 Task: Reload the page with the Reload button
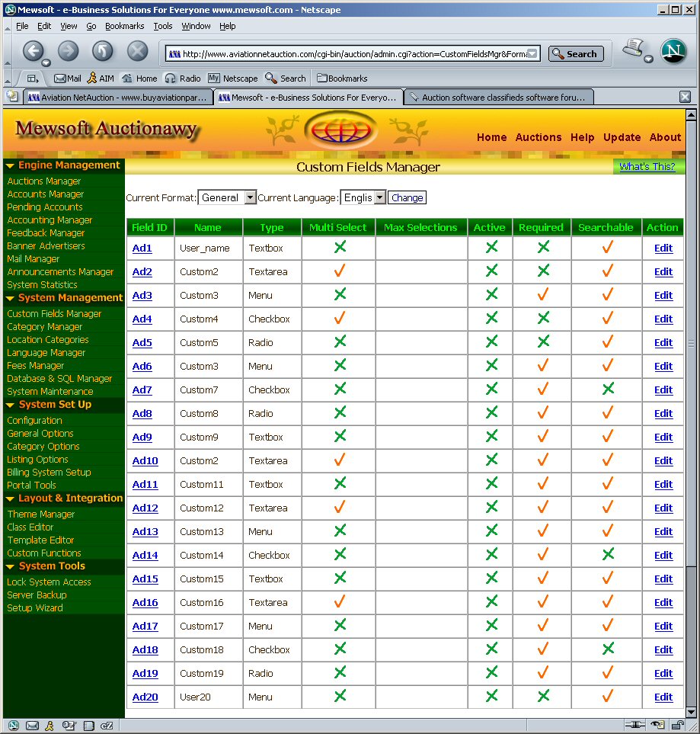[103, 50]
